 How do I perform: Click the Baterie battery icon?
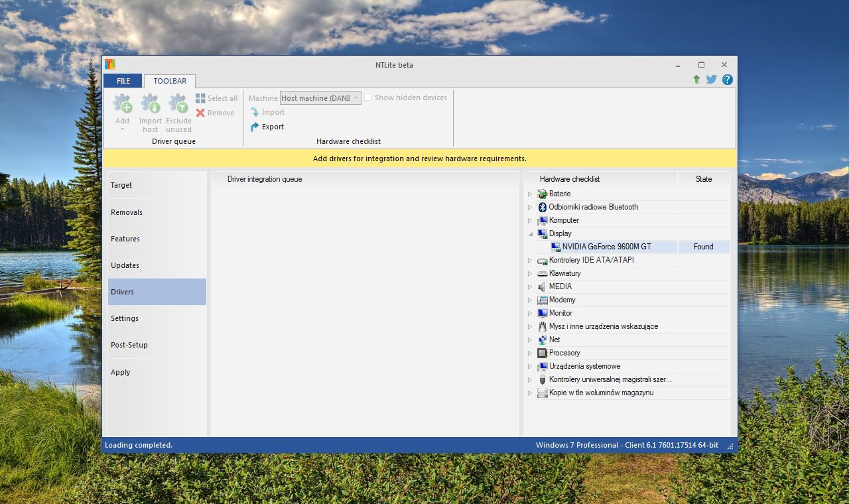pos(543,194)
